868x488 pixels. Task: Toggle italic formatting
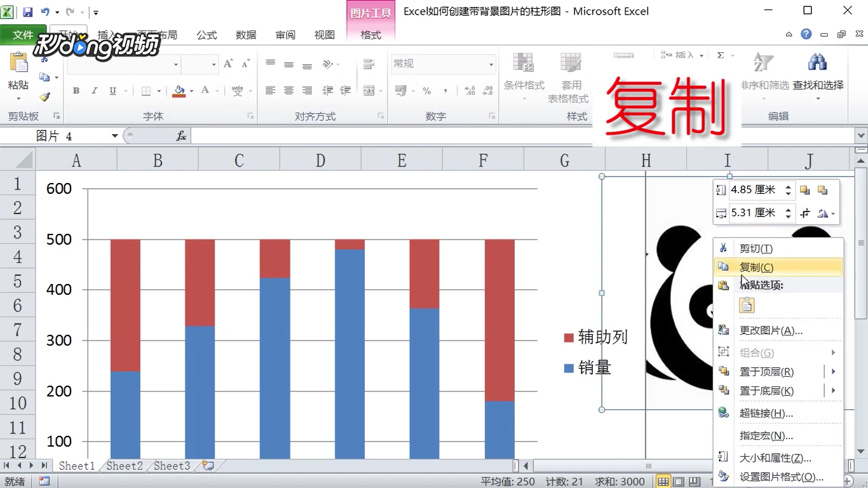94,91
